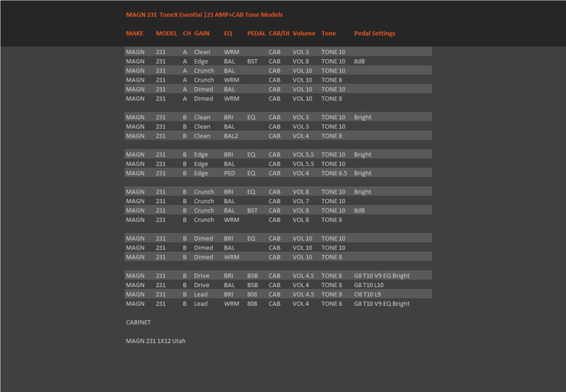Click Bright in channel B Clean BRI row
This screenshot has height=392, width=566.
click(363, 117)
